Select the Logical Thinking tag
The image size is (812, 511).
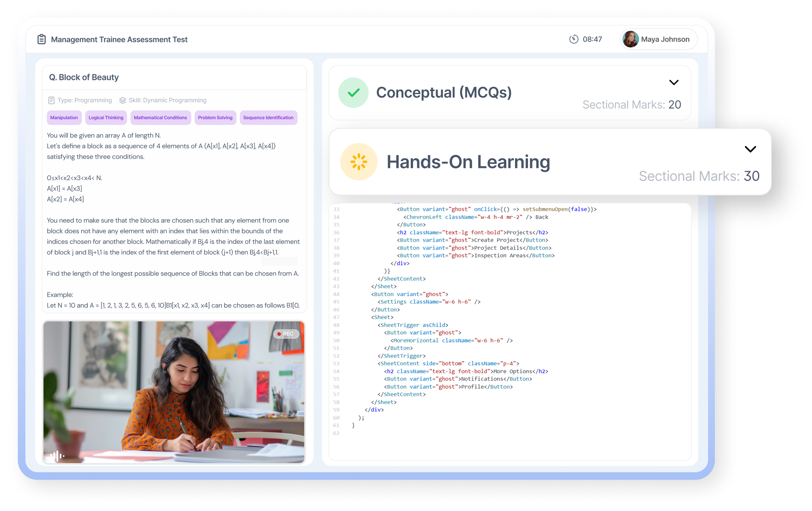click(106, 118)
